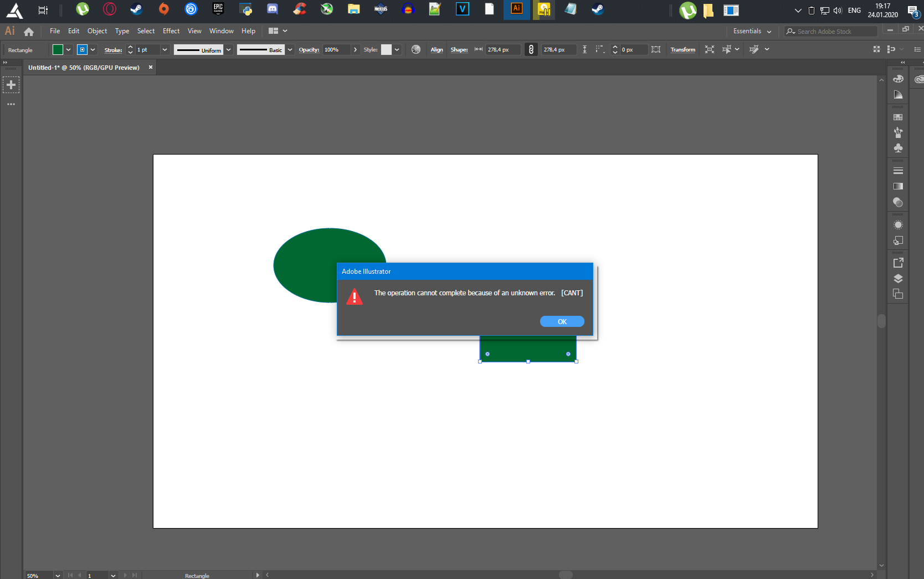The height and width of the screenshot is (579, 924).
Task: Open the Layers panel icon
Action: coord(898,279)
